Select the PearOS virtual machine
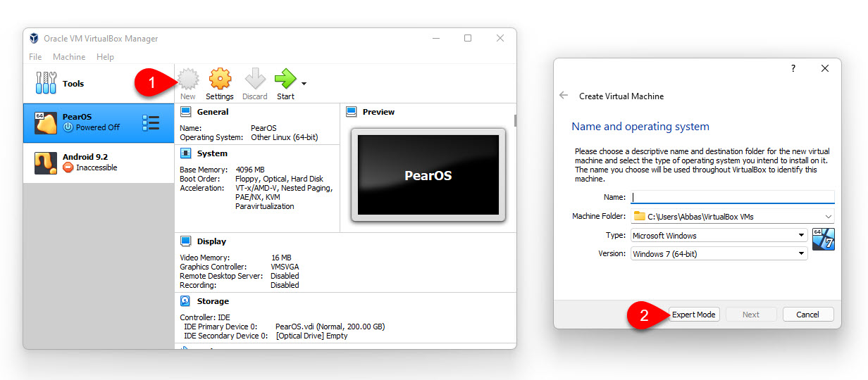868x380 pixels. click(99, 123)
